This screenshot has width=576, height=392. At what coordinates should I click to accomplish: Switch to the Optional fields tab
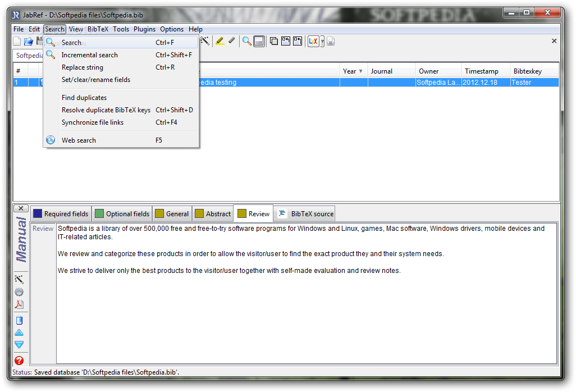(122, 214)
